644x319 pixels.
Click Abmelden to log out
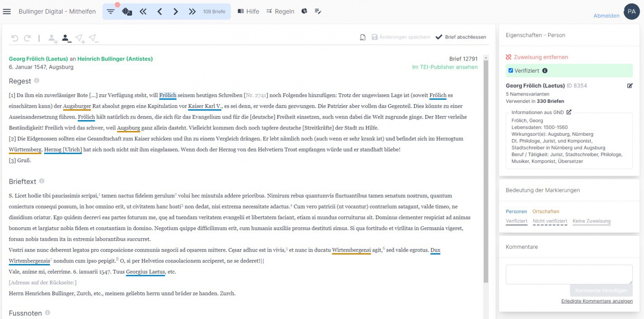(606, 16)
